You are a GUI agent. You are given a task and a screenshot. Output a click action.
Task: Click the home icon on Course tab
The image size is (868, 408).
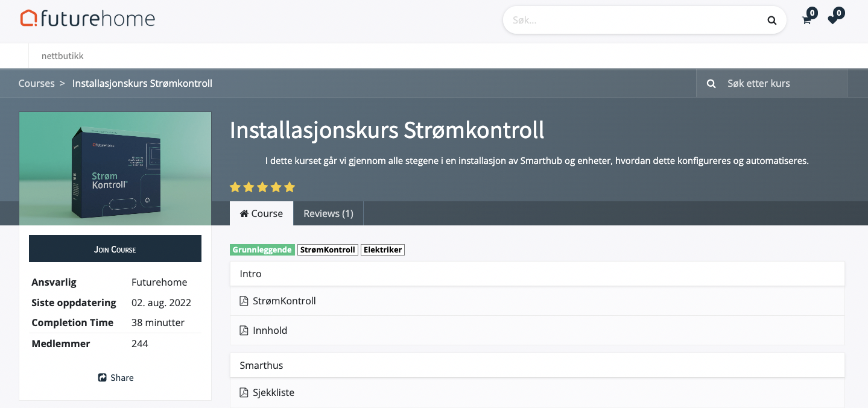[244, 213]
